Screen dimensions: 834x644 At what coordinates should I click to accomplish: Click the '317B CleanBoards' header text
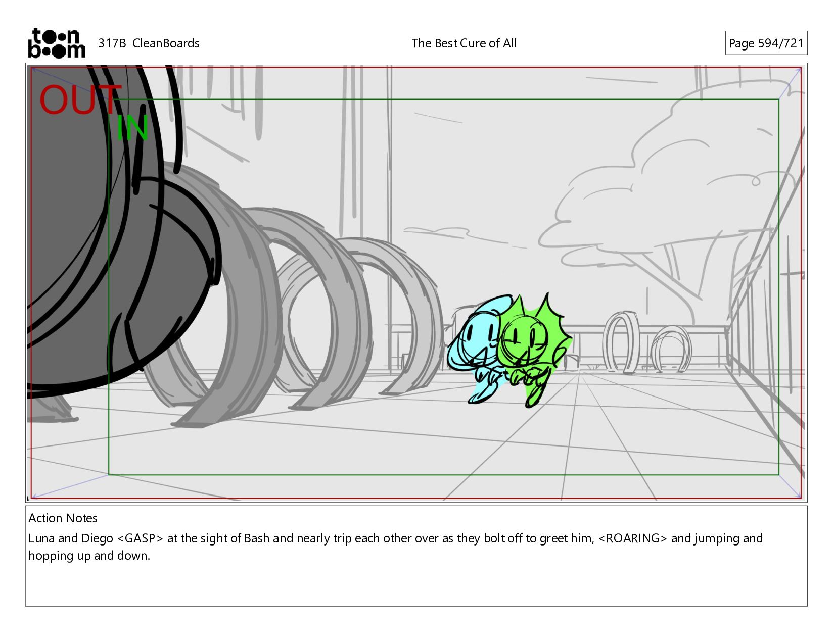coord(149,43)
